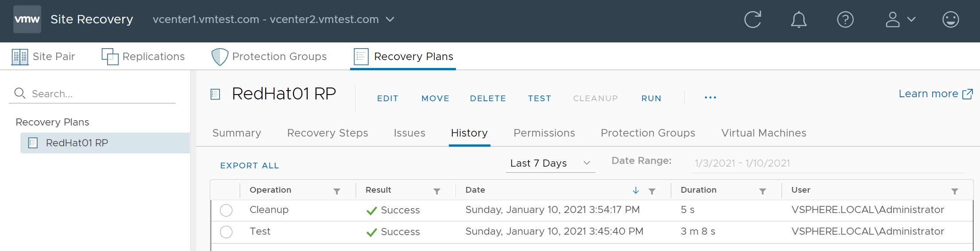Filter the User column
Screen dimensions: 980x251
[955, 191]
